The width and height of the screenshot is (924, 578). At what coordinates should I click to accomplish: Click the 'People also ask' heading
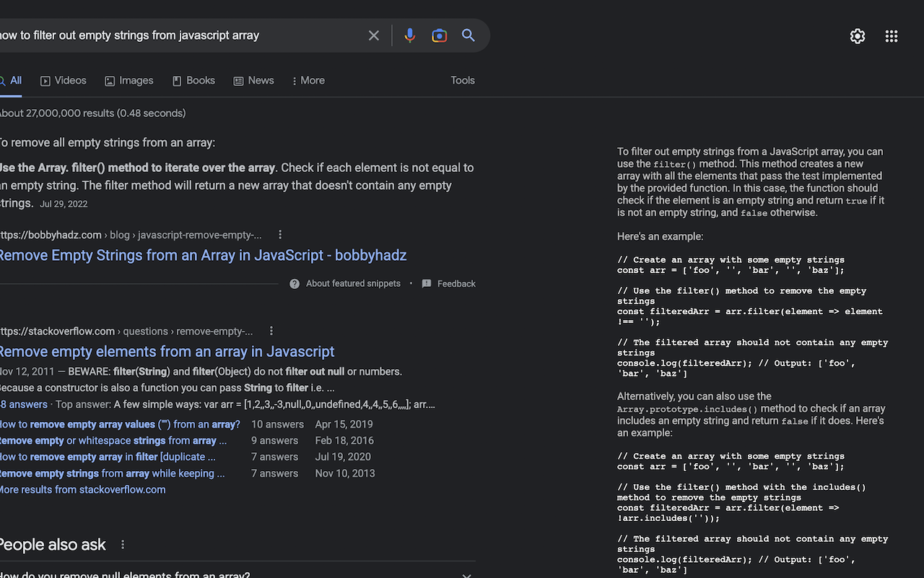click(53, 545)
